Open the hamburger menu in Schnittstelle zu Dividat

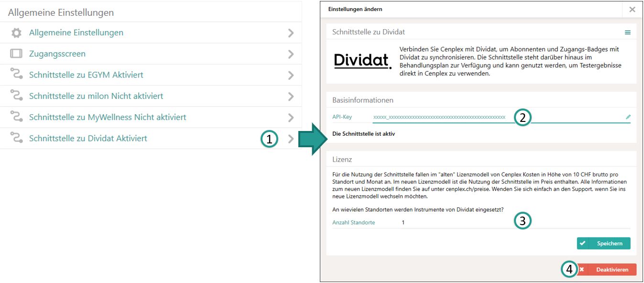pos(628,33)
